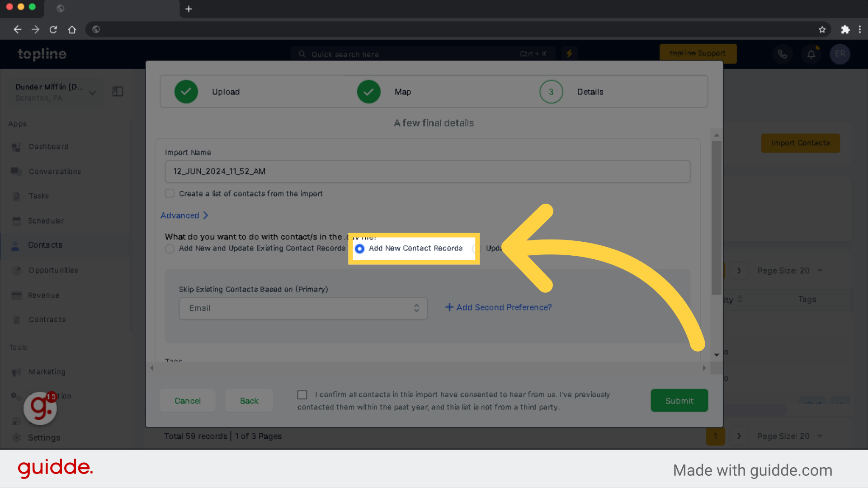Click the Submit button
The height and width of the screenshot is (488, 868).
(x=679, y=400)
